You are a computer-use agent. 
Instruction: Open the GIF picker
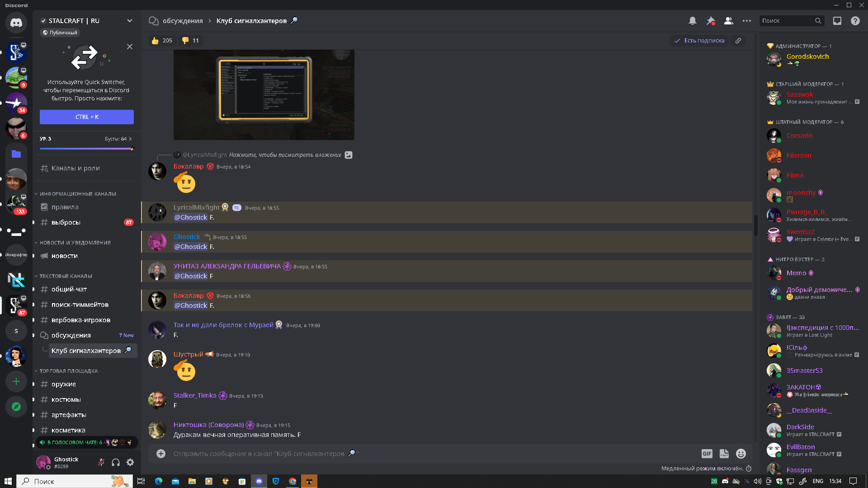point(707,454)
